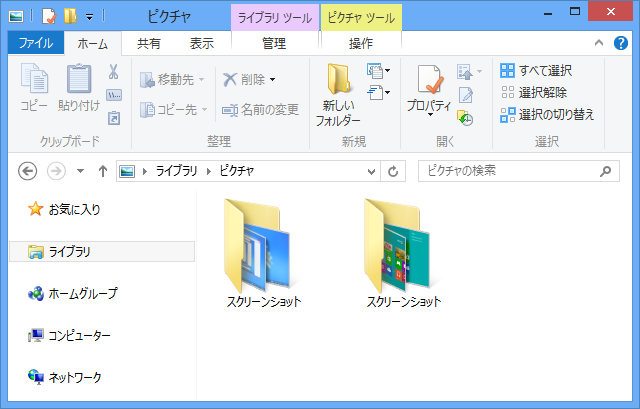Select Network (ネットワーク) in navigation pane
Screen dimensions: 640x409
(x=64, y=377)
